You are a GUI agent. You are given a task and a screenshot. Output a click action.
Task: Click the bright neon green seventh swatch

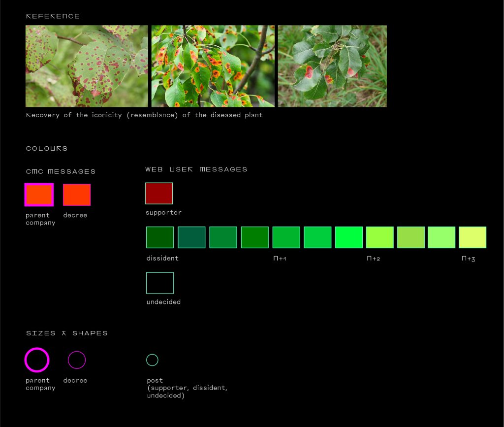pyautogui.click(x=349, y=237)
